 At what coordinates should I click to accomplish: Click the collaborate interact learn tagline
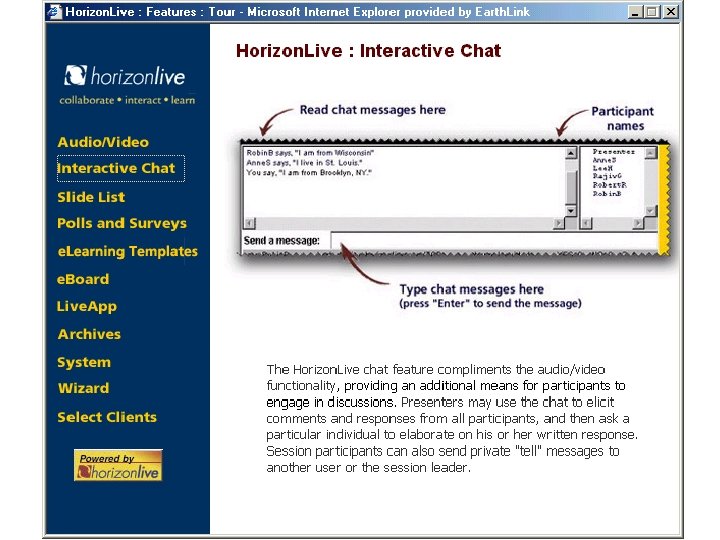[x=127, y=100]
